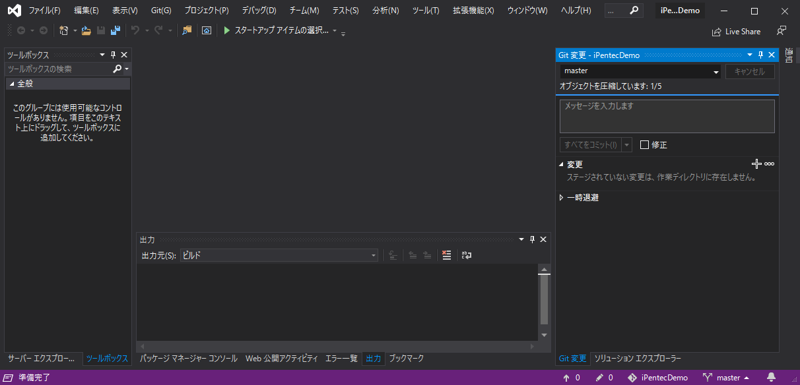800x385 pixels.
Task: Click the green Start play icon
Action: coord(227,31)
